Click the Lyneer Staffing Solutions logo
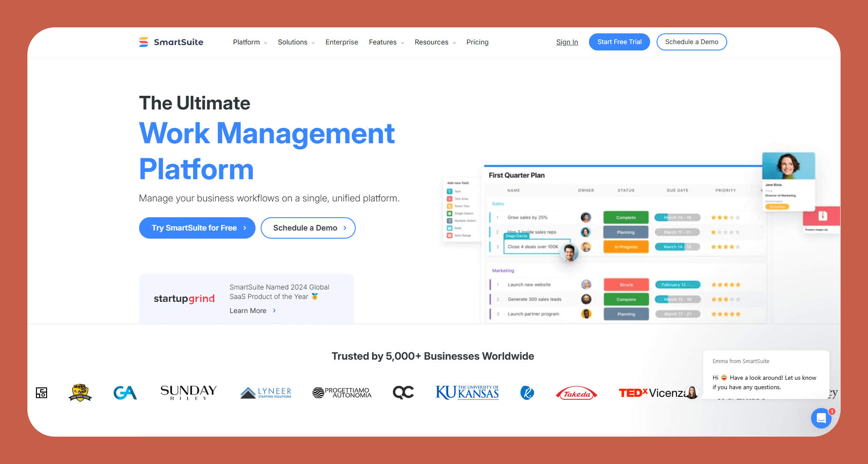 coord(266,393)
